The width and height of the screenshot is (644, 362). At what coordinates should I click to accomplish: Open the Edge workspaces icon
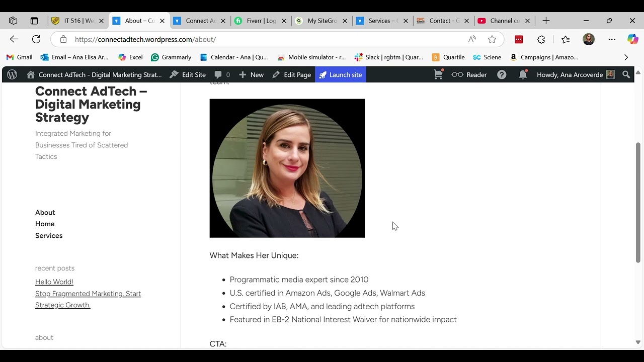tap(13, 21)
